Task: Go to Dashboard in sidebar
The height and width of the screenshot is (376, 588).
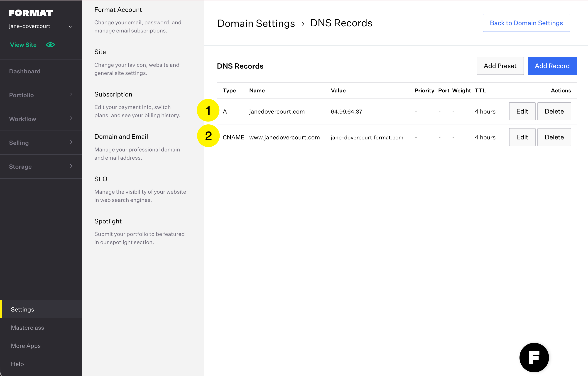Action: coord(25,71)
